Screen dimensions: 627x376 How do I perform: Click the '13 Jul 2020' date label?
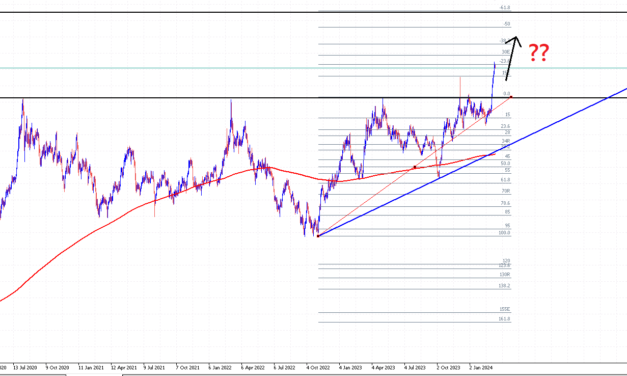25,367
